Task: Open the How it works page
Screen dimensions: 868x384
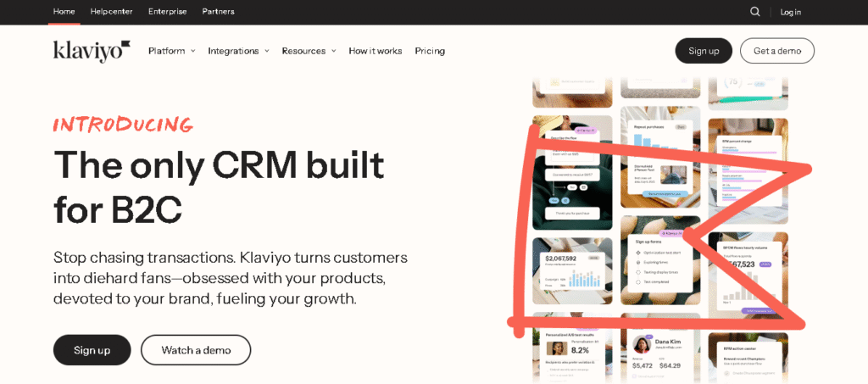Action: (376, 51)
